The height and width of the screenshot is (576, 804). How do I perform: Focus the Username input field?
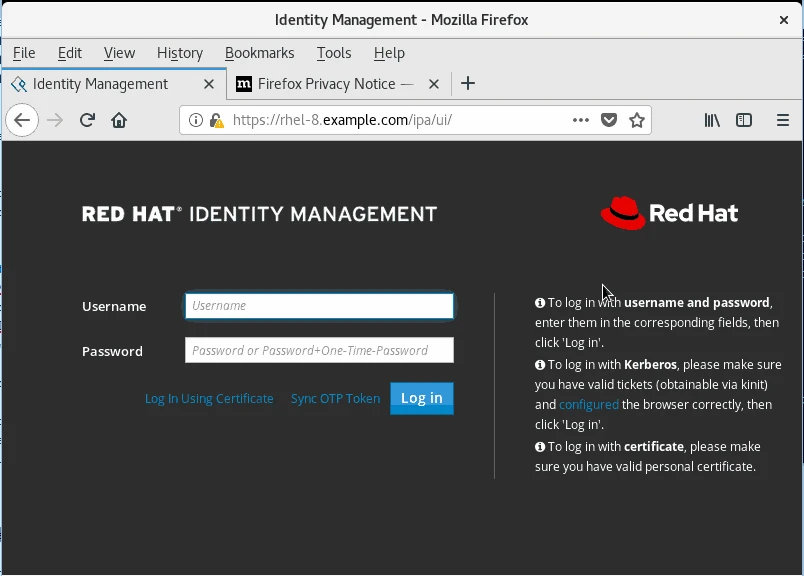click(318, 306)
